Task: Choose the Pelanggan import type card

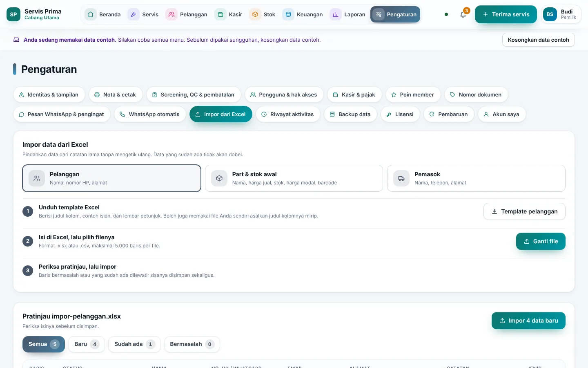Action: [x=112, y=178]
